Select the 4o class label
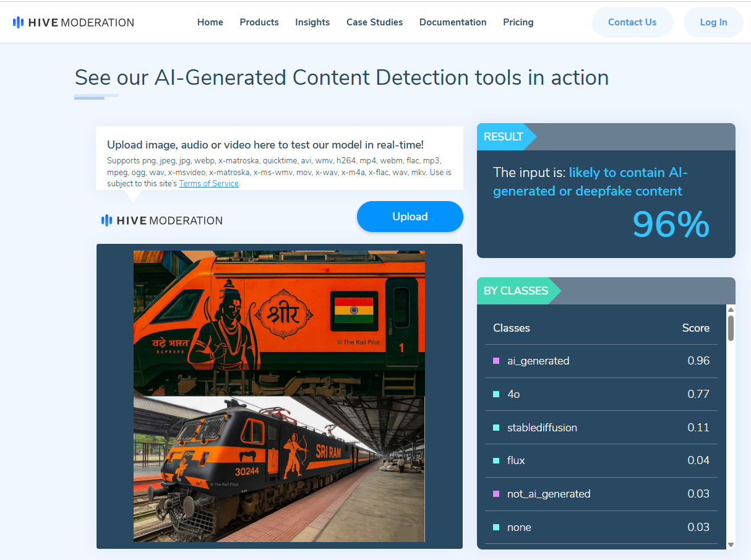This screenshot has width=751, height=560. [x=513, y=394]
